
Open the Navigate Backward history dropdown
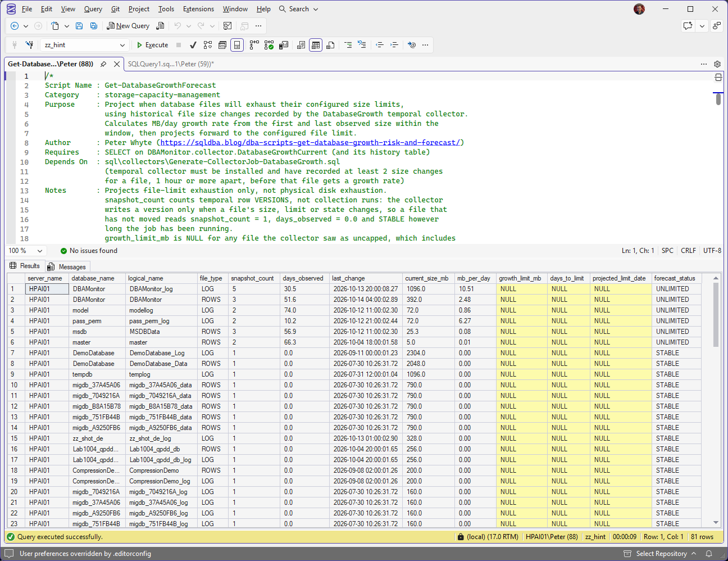click(26, 26)
